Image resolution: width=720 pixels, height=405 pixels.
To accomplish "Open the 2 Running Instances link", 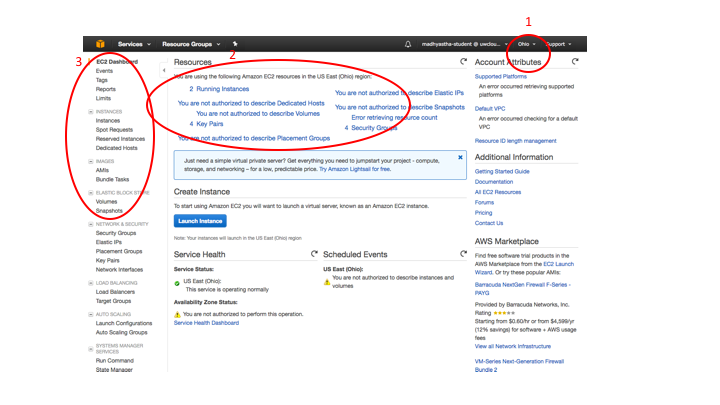I will [219, 89].
